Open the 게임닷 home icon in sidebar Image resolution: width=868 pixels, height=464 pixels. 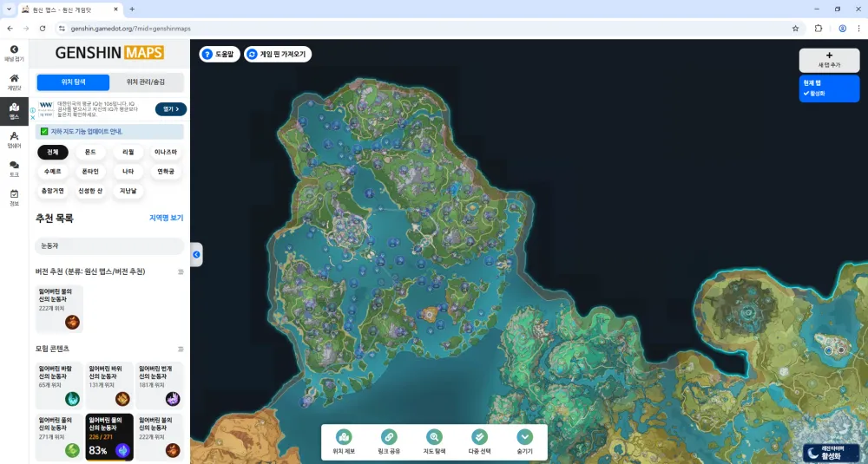click(x=14, y=79)
